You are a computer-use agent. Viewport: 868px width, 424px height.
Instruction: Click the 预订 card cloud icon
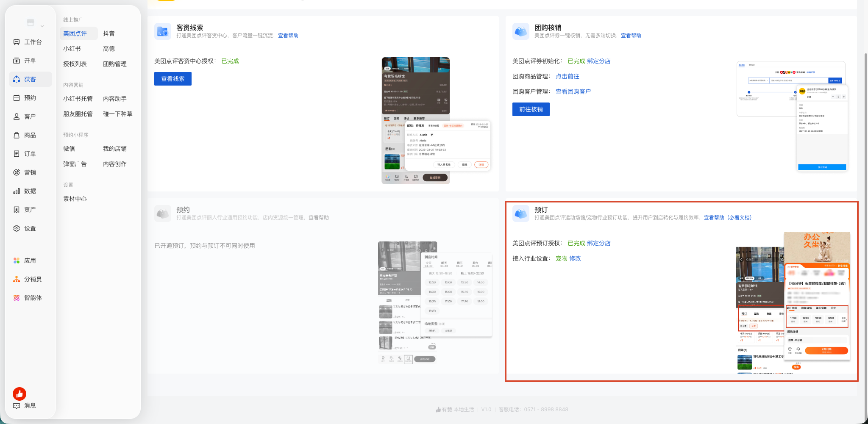point(521,213)
